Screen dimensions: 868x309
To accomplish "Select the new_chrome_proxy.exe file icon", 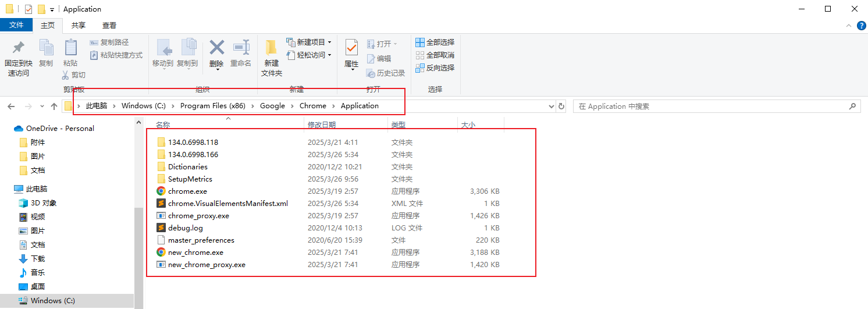I will tap(161, 264).
